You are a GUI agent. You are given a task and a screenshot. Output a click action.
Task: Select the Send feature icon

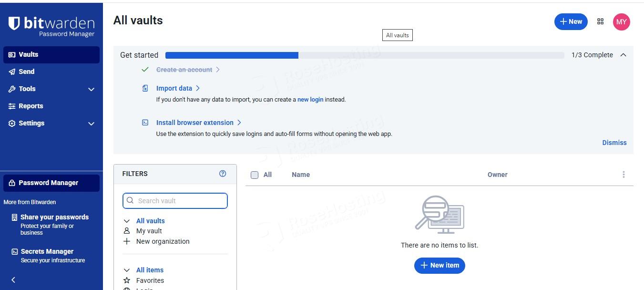(11, 72)
